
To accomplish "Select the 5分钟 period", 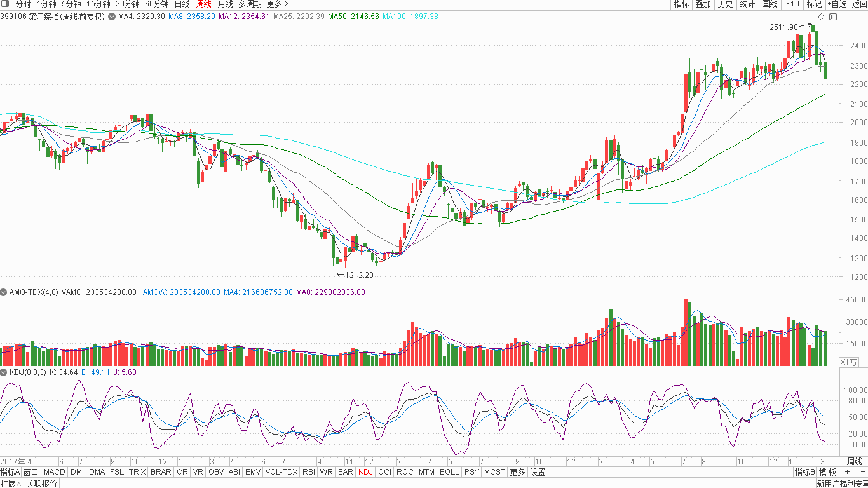I will click(71, 4).
